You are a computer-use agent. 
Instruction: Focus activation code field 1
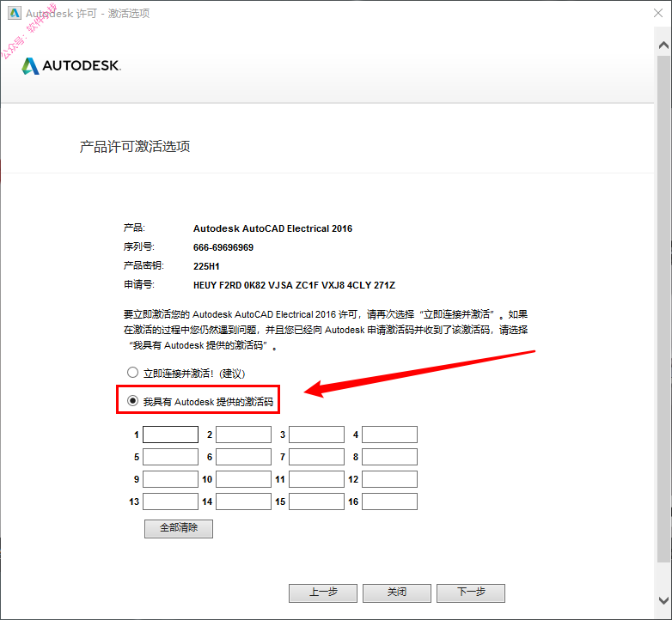(170, 435)
